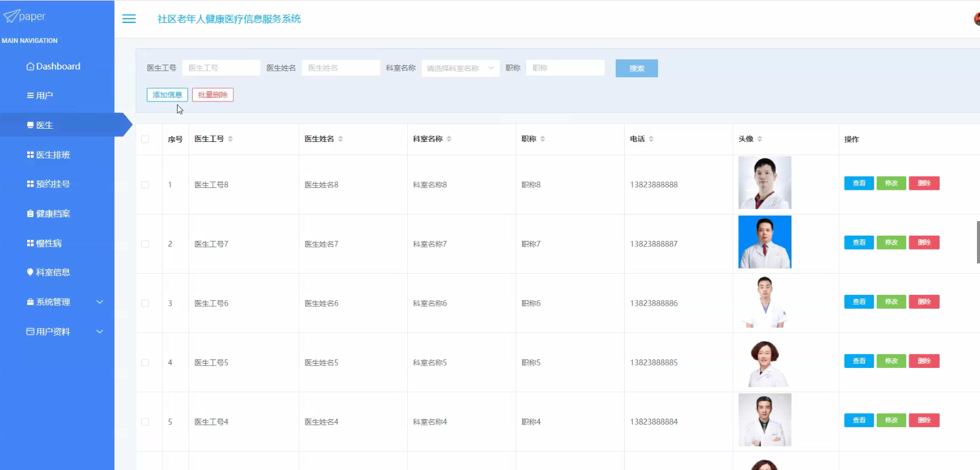Image resolution: width=980 pixels, height=470 pixels.
Task: Toggle the hamburger sidebar menu icon
Action: click(129, 19)
